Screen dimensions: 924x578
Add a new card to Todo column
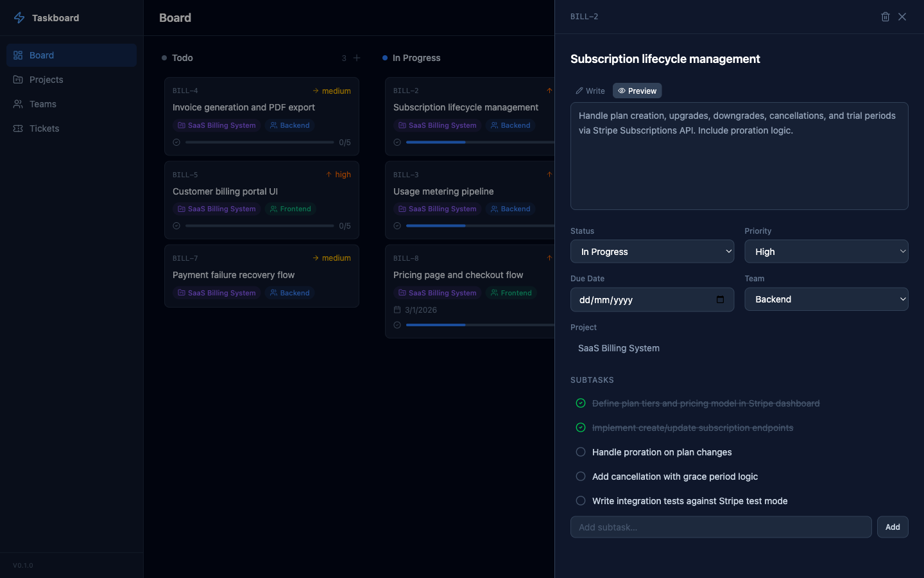click(x=357, y=58)
